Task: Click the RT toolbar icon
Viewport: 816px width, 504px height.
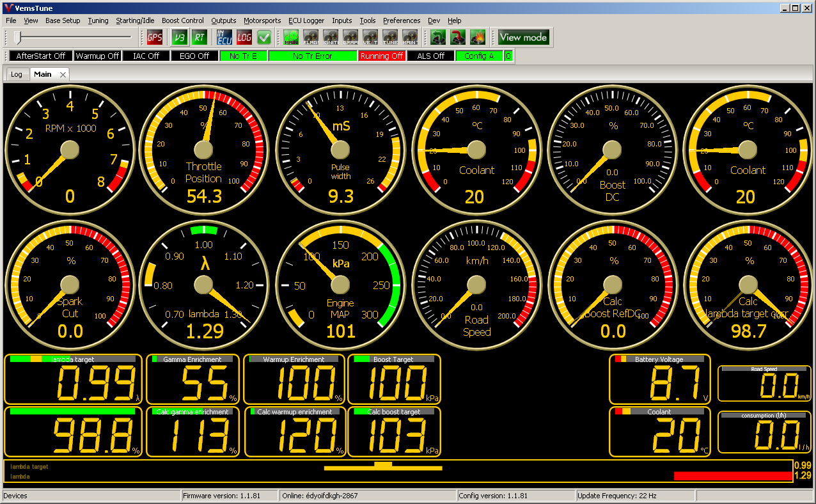Action: click(200, 38)
